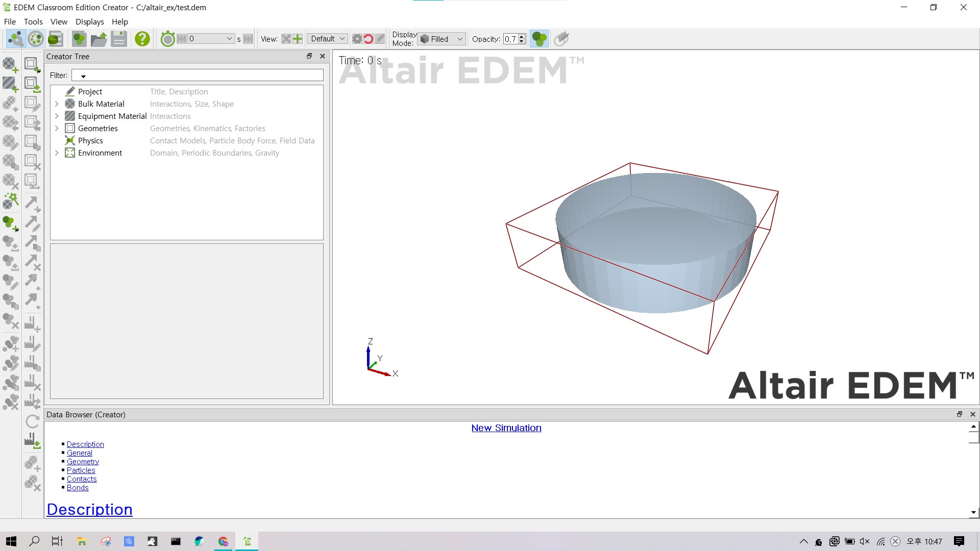The image size is (980, 551).
Task: Open the Default view dropdown
Action: click(327, 38)
